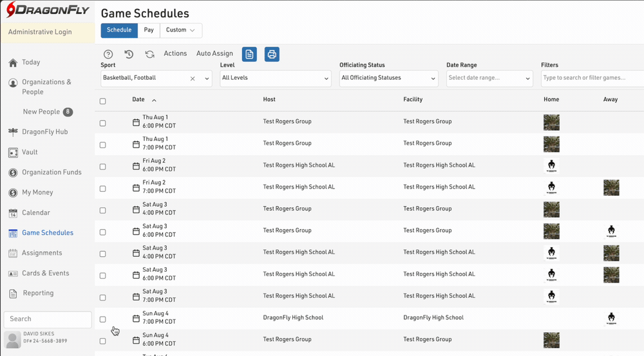Image resolution: width=644 pixels, height=356 pixels.
Task: Check the Thu Aug 1 7:00 PM game checkbox
Action: 103,144
